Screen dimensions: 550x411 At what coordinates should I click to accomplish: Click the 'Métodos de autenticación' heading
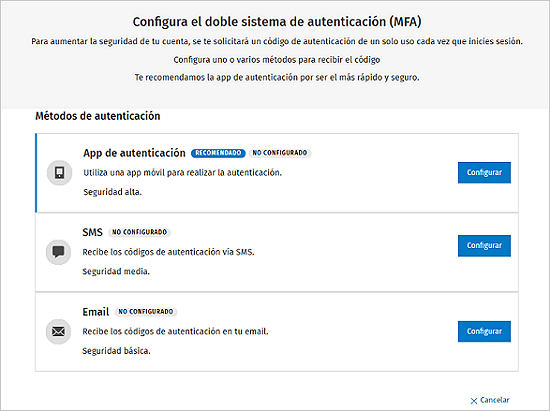(x=98, y=116)
